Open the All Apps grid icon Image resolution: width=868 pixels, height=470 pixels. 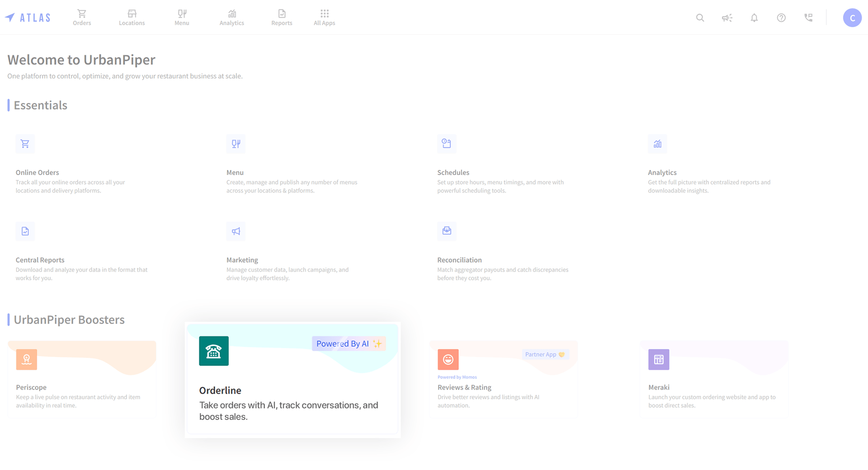click(x=324, y=14)
